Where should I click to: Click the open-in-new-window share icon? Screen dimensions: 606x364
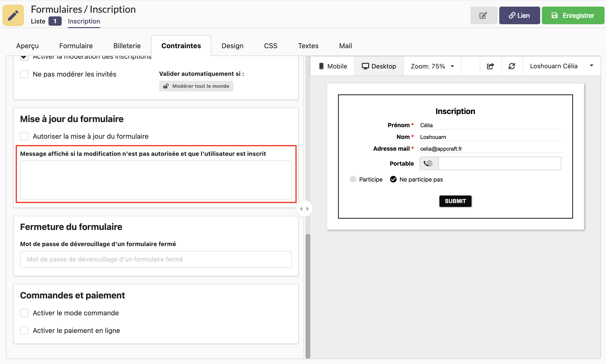click(x=490, y=66)
